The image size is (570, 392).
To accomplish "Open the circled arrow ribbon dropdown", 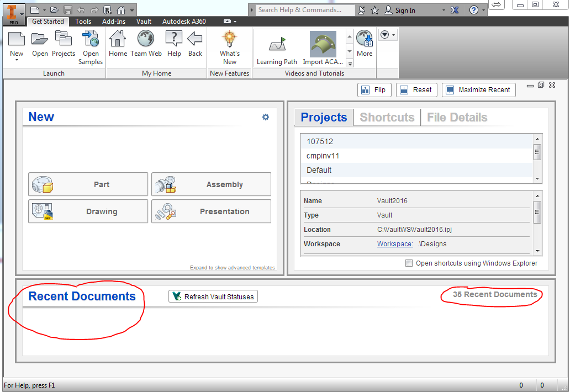I will pyautogui.click(x=388, y=35).
